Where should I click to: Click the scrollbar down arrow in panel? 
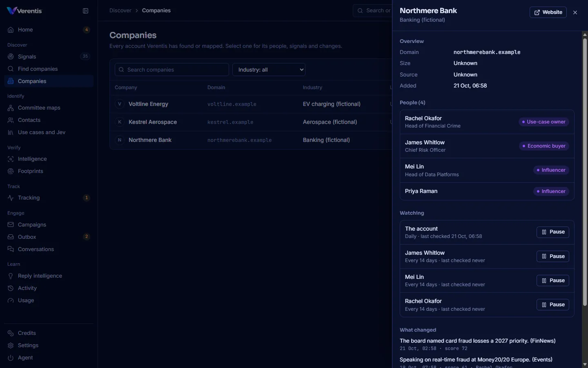[585, 364]
